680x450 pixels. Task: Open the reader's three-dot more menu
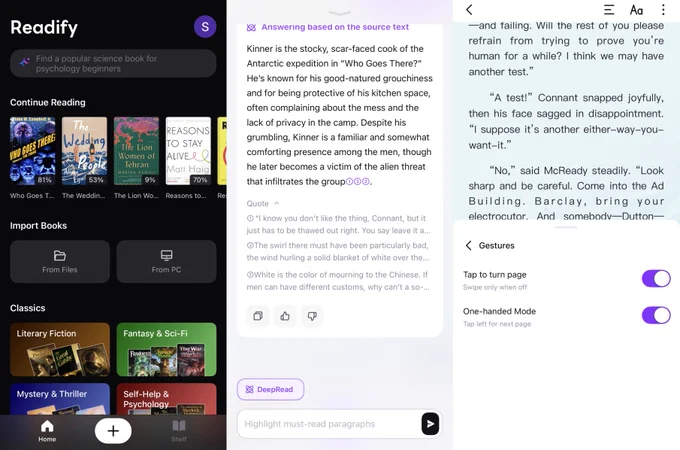click(x=663, y=10)
